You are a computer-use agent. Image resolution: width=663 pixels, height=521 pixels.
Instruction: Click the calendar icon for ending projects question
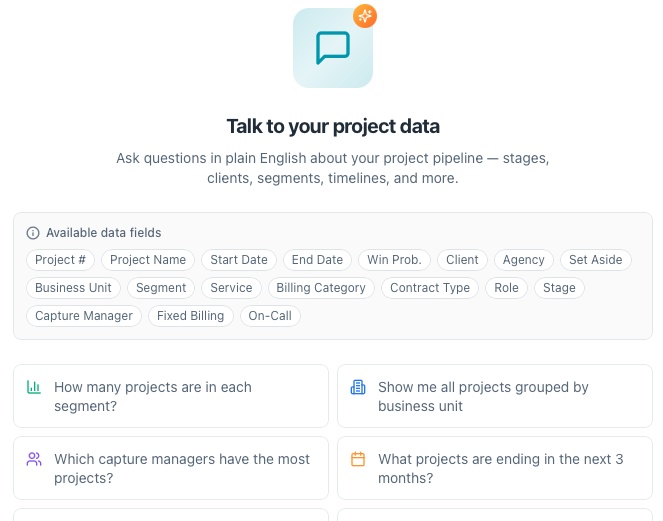coord(358,459)
